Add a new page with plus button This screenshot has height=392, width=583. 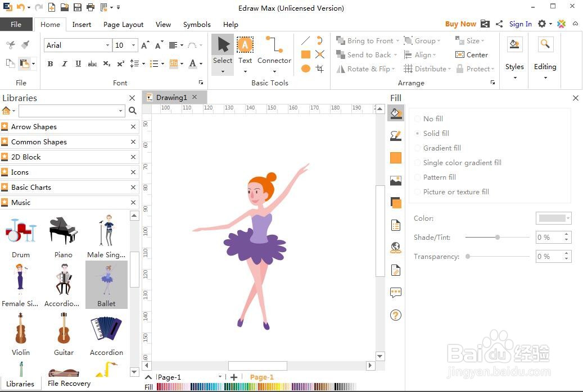pos(234,377)
